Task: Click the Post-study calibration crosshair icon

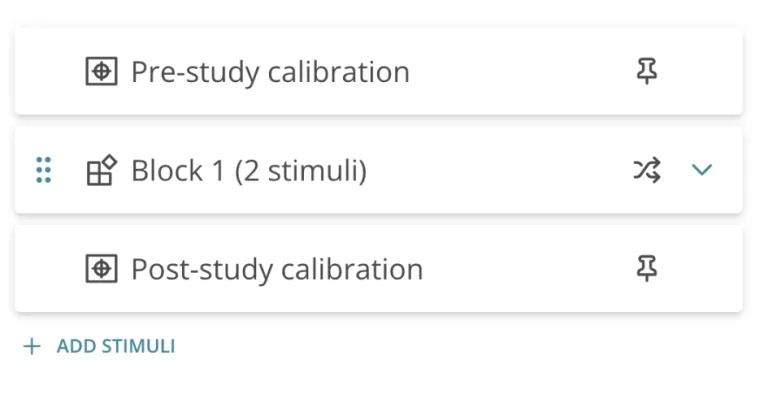Action: [x=101, y=269]
